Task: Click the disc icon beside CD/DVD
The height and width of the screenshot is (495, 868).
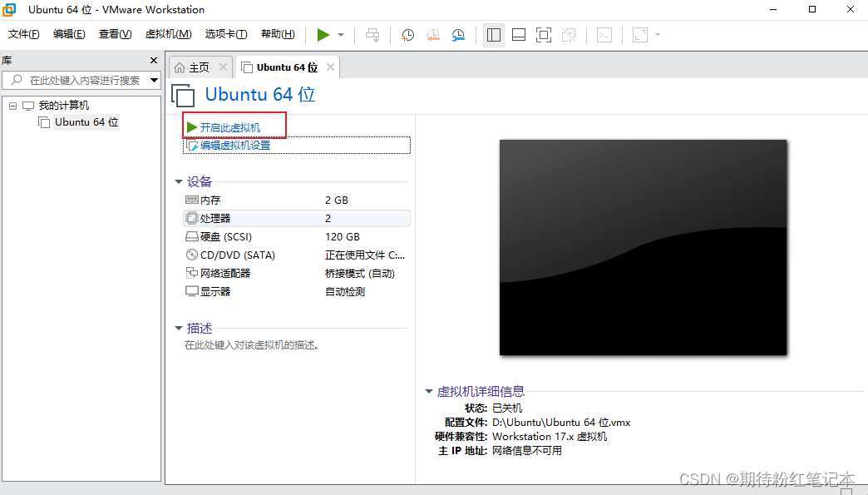Action: click(x=191, y=255)
